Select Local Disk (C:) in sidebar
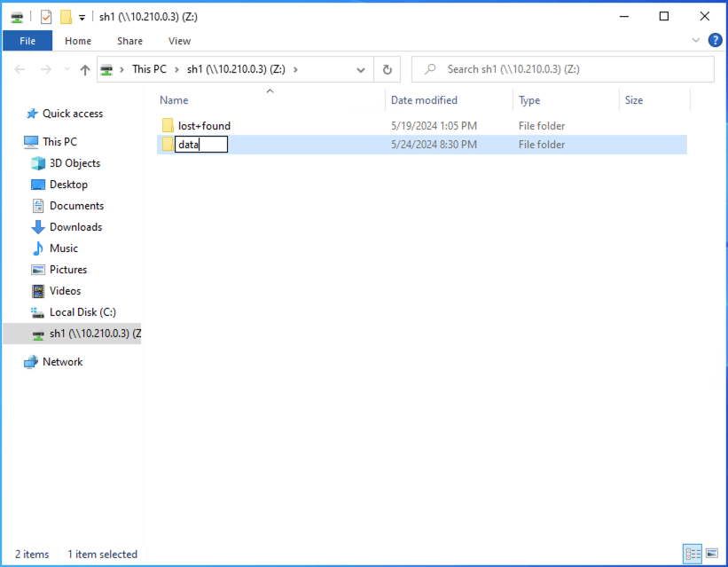The width and height of the screenshot is (728, 567). click(82, 311)
